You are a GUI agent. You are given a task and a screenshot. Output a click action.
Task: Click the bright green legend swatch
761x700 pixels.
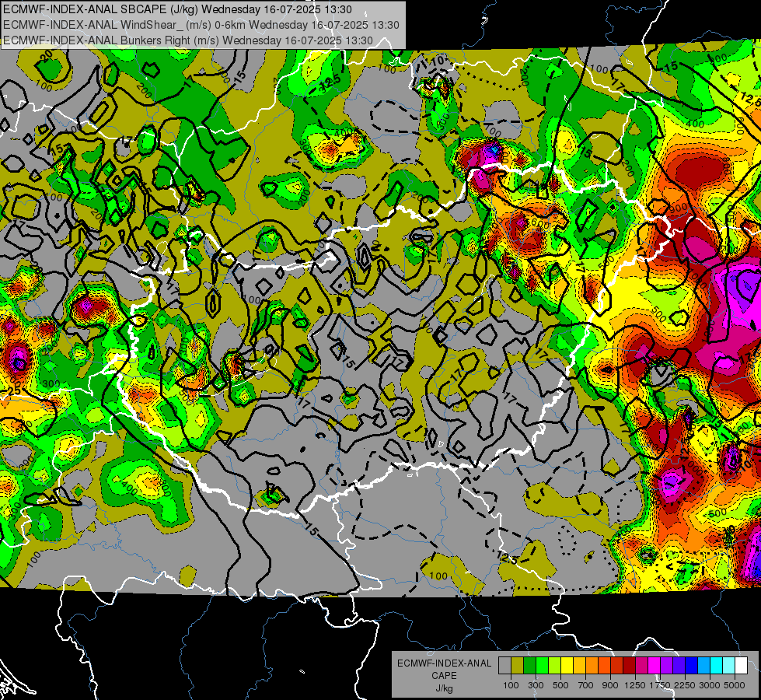(542, 666)
